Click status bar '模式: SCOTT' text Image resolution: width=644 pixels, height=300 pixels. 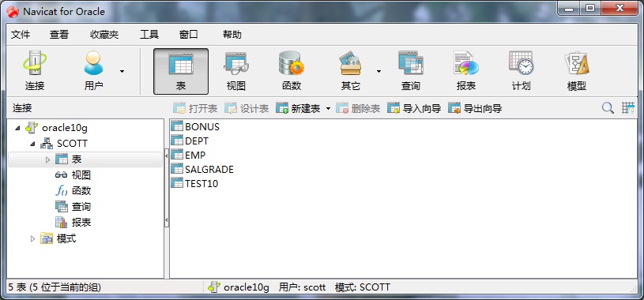click(x=362, y=287)
